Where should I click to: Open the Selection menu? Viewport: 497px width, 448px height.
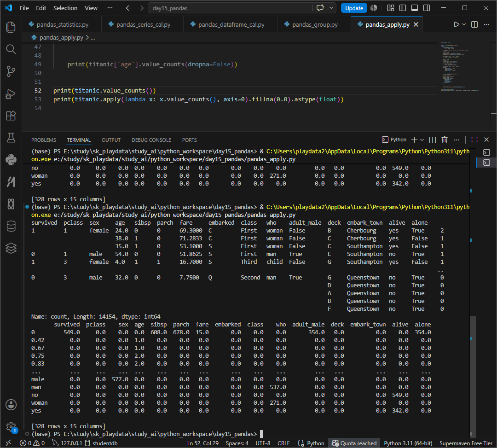(x=65, y=8)
